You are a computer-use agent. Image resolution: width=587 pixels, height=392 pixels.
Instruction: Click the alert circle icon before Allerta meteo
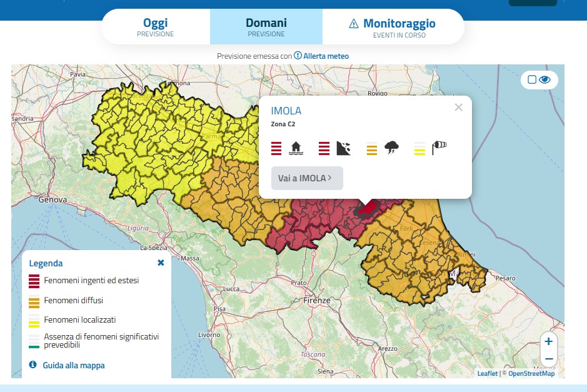click(x=298, y=56)
